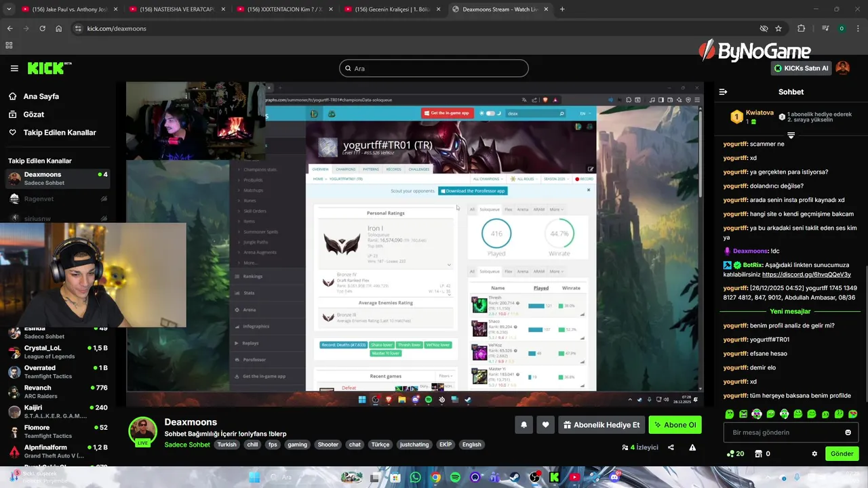Open WhatsApp from the taskbar

(415, 478)
